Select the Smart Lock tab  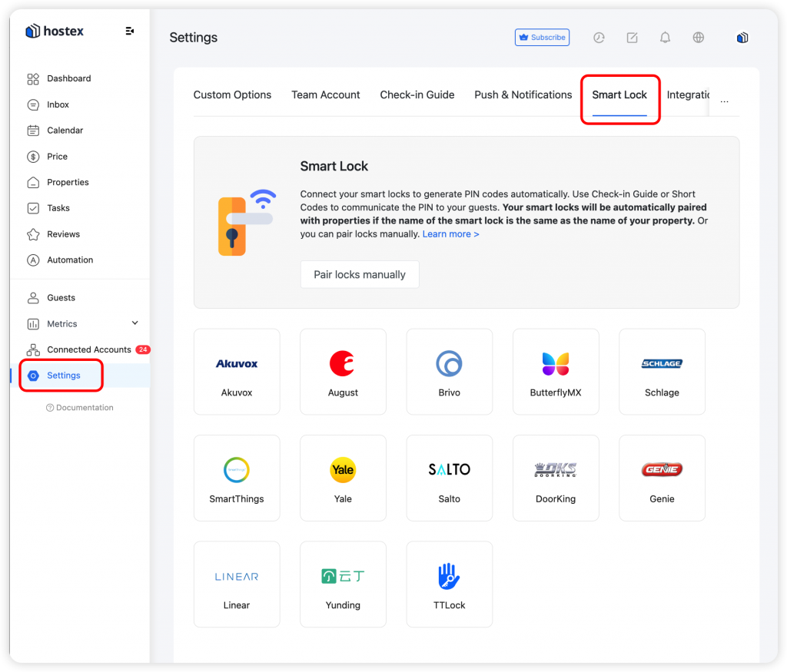coord(619,94)
